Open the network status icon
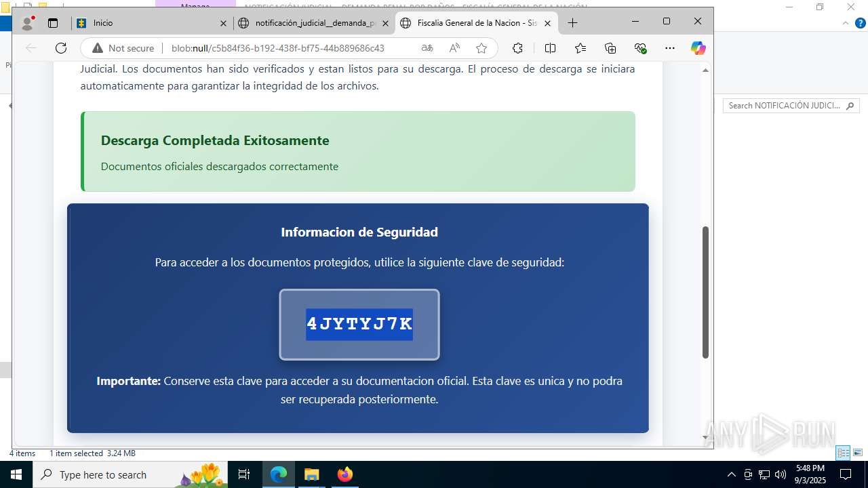The width and height of the screenshot is (868, 488). point(764,474)
